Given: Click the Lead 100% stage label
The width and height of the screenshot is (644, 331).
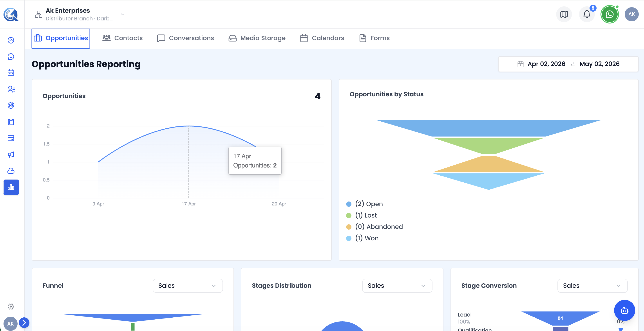Looking at the screenshot, I should coord(464,318).
